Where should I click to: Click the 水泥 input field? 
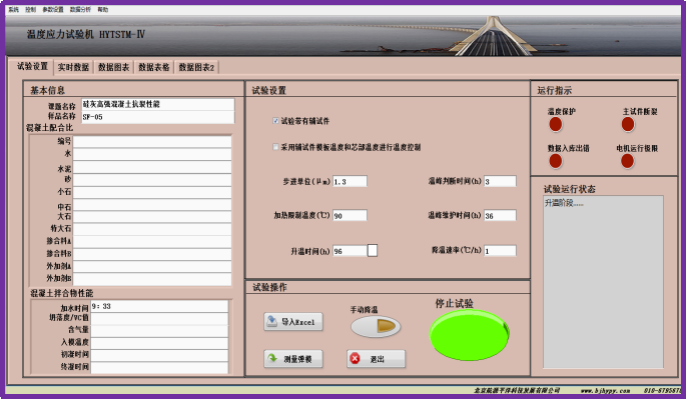[x=152, y=167]
